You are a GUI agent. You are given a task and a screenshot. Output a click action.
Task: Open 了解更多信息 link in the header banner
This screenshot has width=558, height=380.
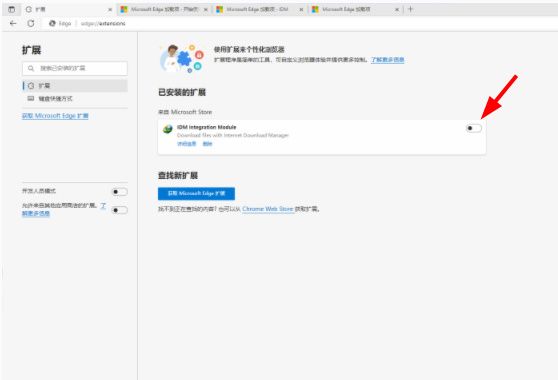388,60
